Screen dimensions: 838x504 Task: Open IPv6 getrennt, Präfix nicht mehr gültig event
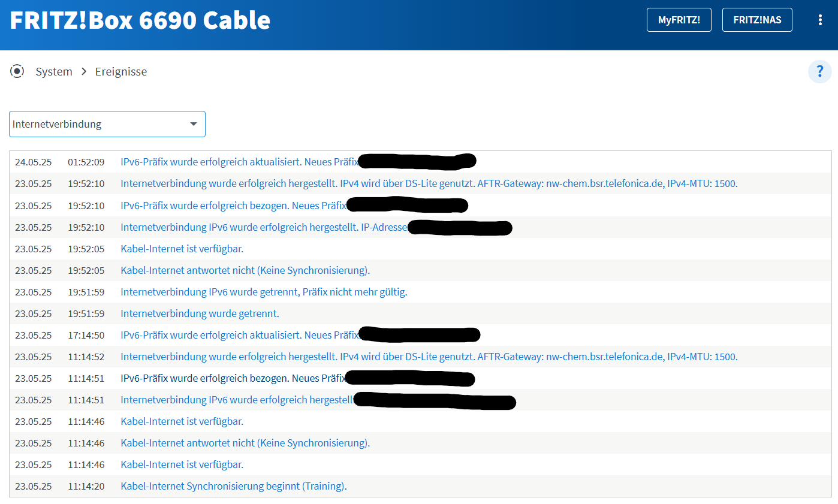point(264,292)
